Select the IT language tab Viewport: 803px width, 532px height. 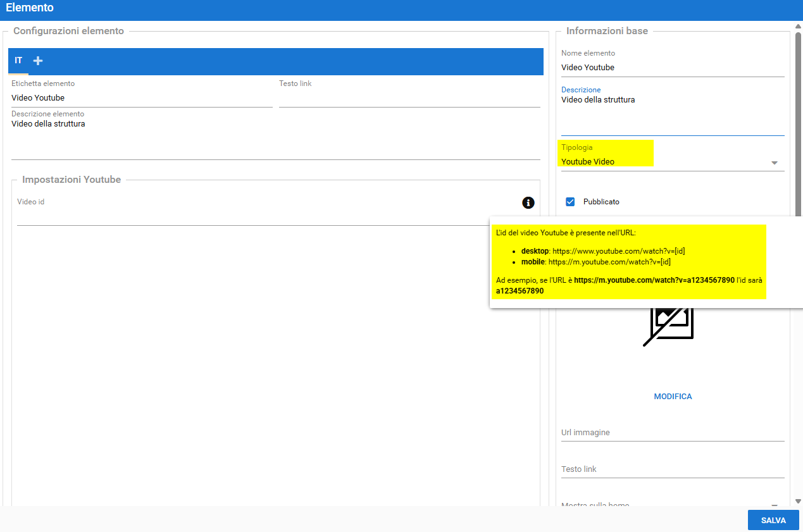pos(18,61)
